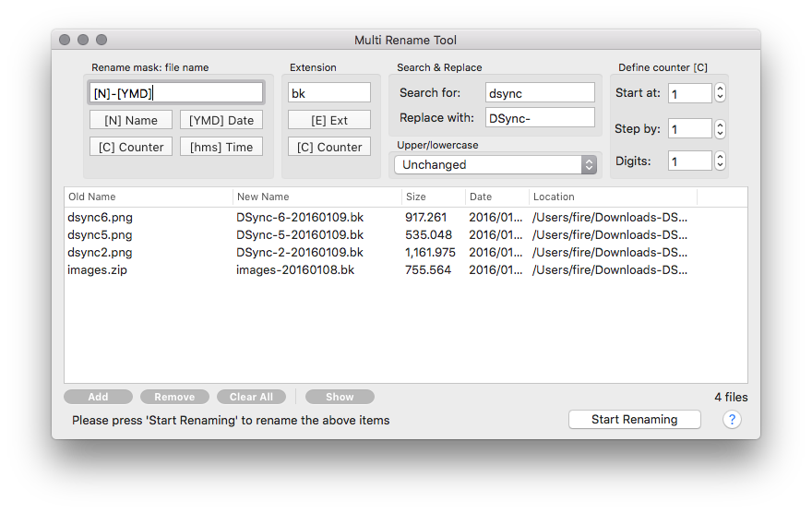This screenshot has height=513, width=812.
Task: Insert the [hms] Time placeholder
Action: pyautogui.click(x=221, y=147)
